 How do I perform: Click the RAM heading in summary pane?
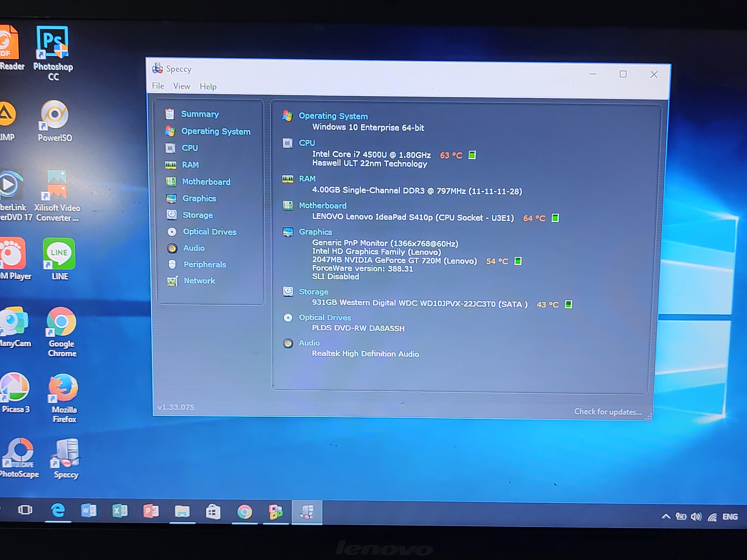(307, 179)
